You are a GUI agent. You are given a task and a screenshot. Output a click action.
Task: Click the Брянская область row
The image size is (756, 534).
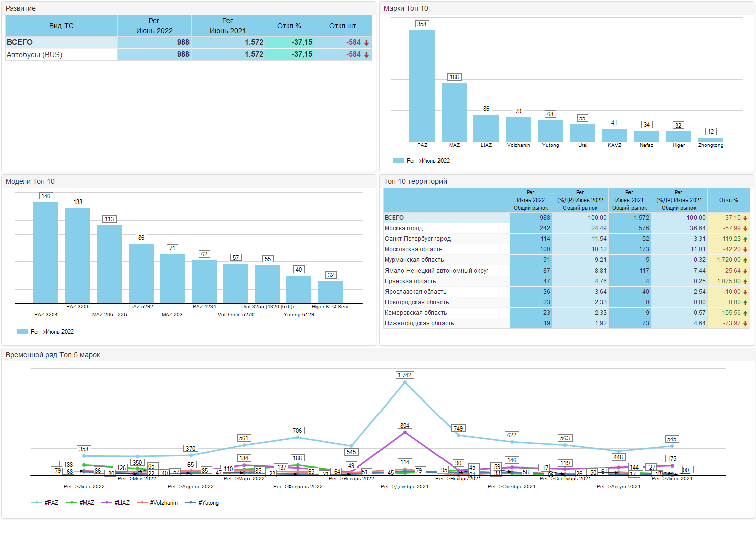(x=566, y=281)
